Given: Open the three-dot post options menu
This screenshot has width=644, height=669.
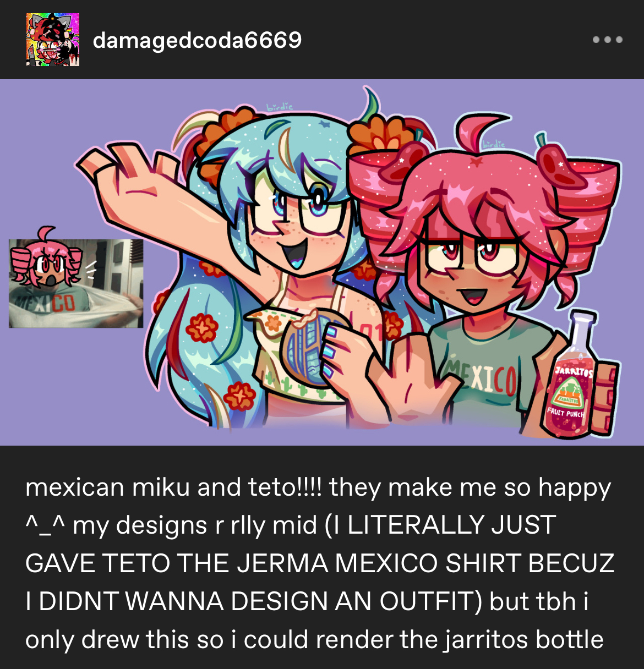Looking at the screenshot, I should (x=608, y=40).
